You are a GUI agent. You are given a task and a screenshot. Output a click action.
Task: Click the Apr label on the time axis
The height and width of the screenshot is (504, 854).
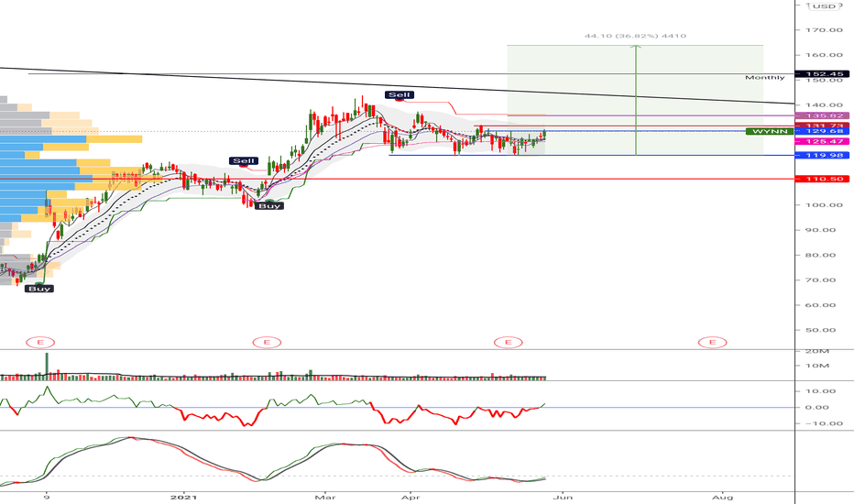tap(411, 497)
